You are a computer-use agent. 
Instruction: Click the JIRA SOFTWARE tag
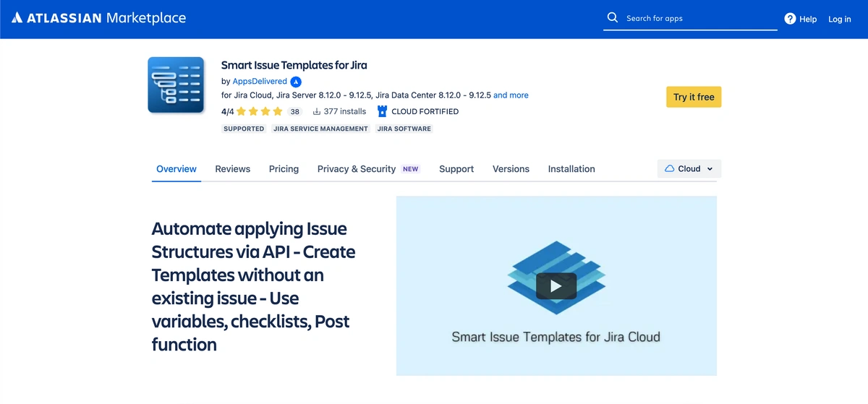click(x=404, y=129)
